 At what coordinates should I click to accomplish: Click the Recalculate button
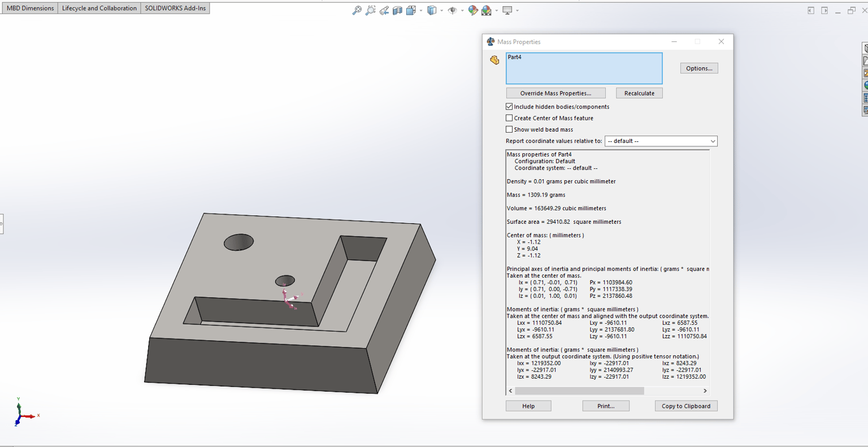pyautogui.click(x=639, y=93)
